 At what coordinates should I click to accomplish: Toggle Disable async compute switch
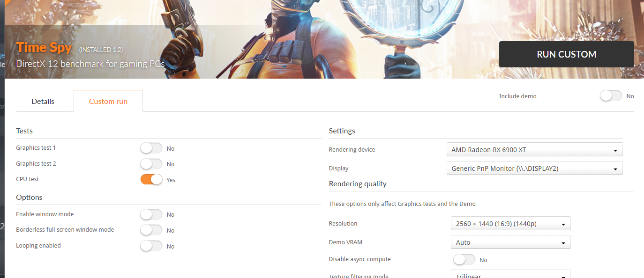[x=464, y=259]
